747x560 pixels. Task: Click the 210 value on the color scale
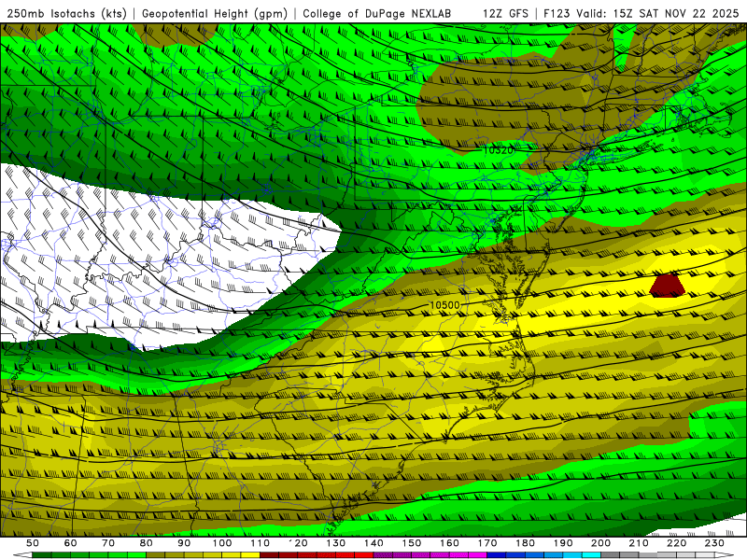[639, 543]
